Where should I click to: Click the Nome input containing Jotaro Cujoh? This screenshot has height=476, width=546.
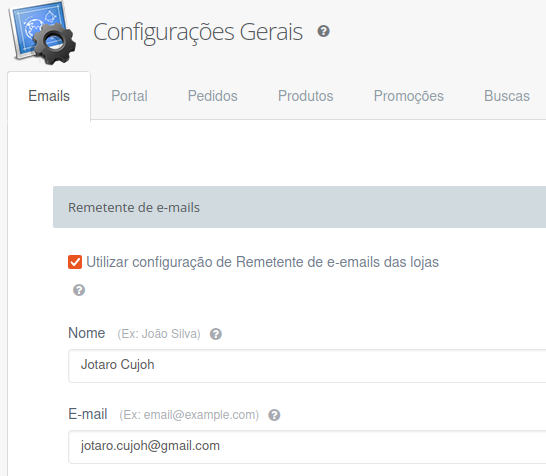coord(307,366)
